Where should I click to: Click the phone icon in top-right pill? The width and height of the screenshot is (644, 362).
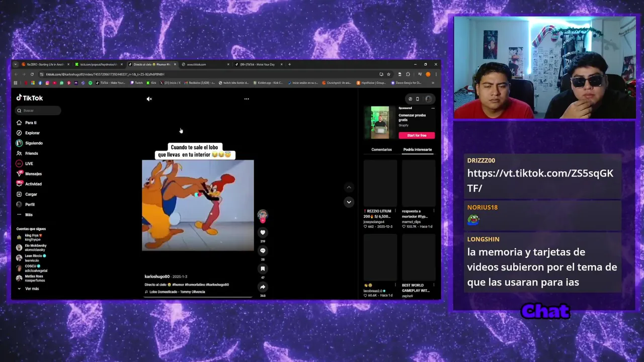coord(417,99)
